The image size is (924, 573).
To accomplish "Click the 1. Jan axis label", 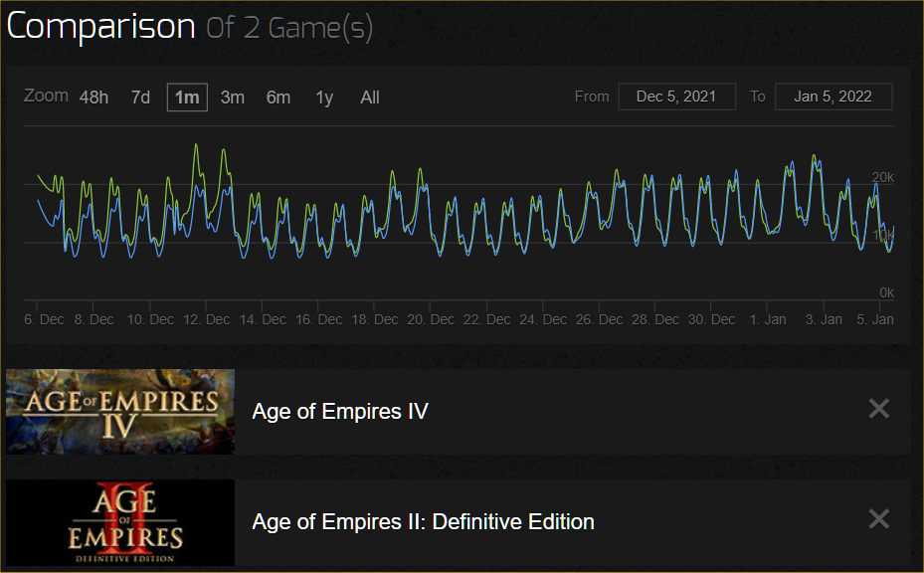I will point(768,319).
